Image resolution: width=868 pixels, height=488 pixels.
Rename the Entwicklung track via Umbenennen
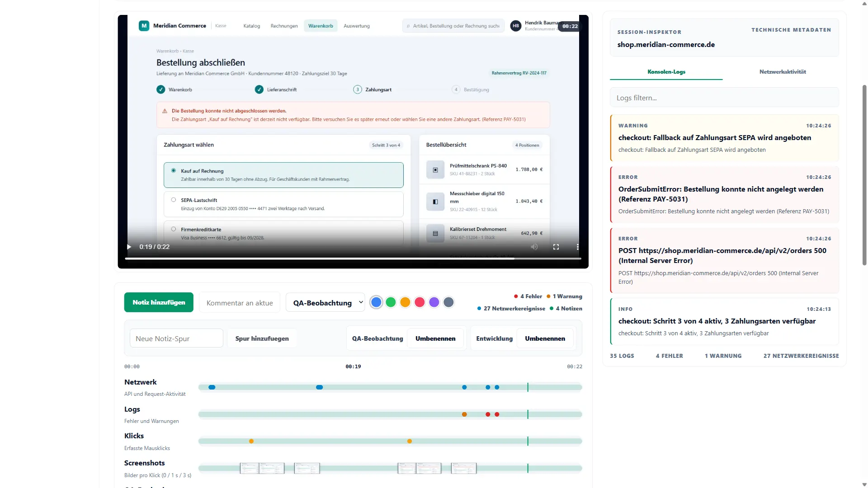coord(545,338)
